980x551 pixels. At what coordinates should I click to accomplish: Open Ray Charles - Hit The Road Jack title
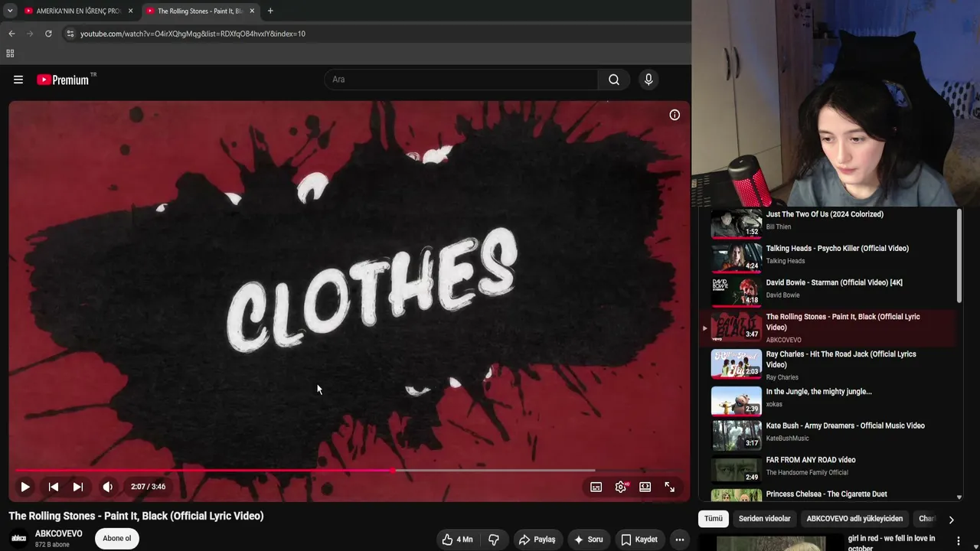click(841, 360)
